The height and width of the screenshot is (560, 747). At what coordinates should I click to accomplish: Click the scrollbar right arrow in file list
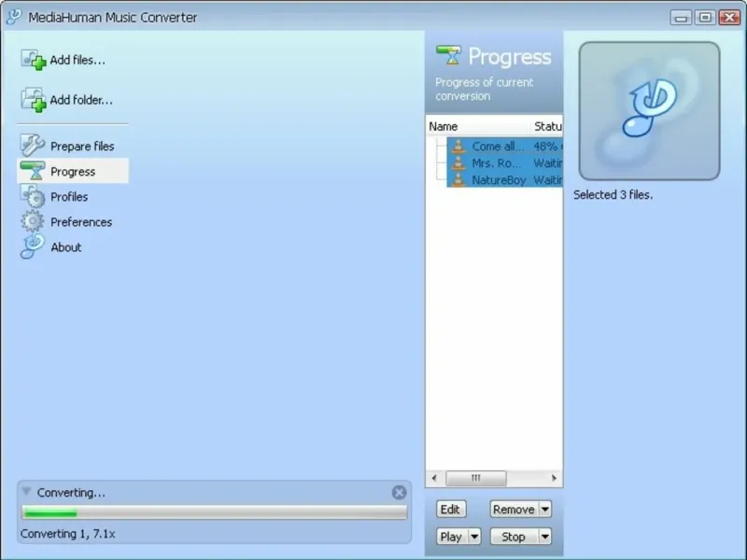pos(554,478)
